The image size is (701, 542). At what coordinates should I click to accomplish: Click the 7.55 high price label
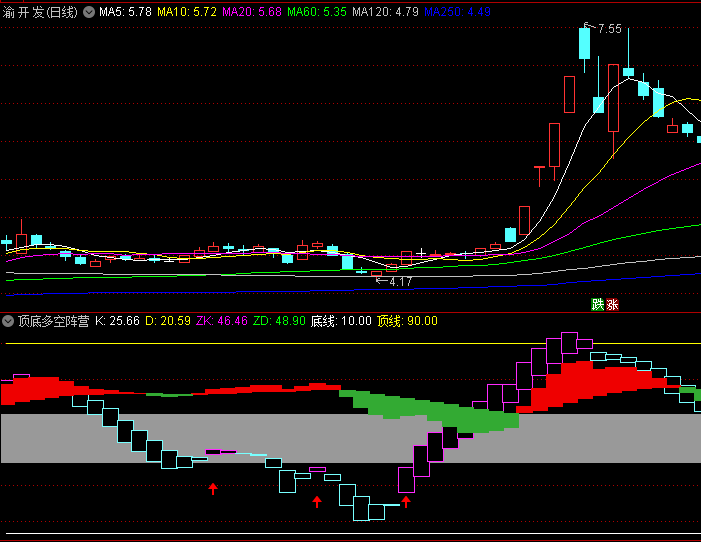[x=610, y=29]
